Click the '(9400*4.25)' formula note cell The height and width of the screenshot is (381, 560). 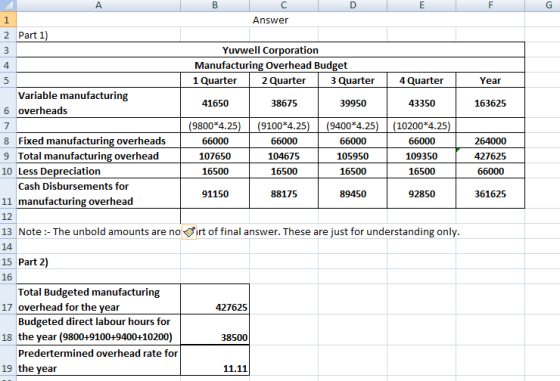[x=353, y=126]
